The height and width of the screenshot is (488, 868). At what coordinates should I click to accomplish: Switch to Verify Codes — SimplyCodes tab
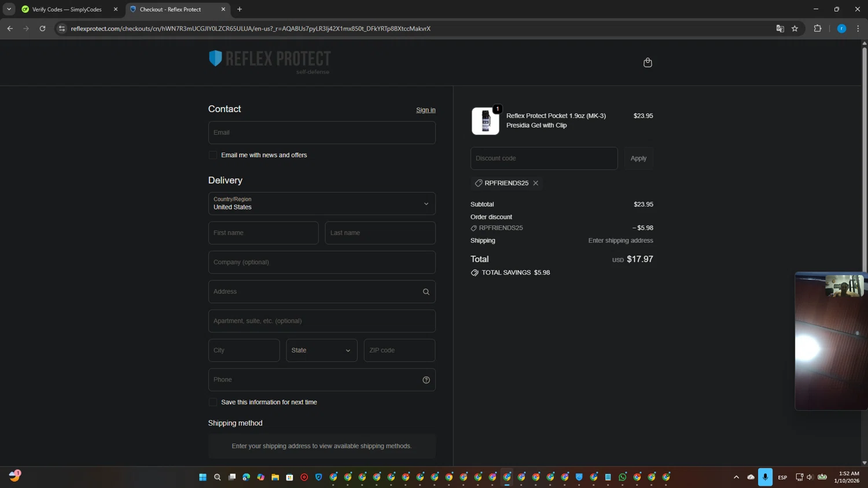pos(67,9)
